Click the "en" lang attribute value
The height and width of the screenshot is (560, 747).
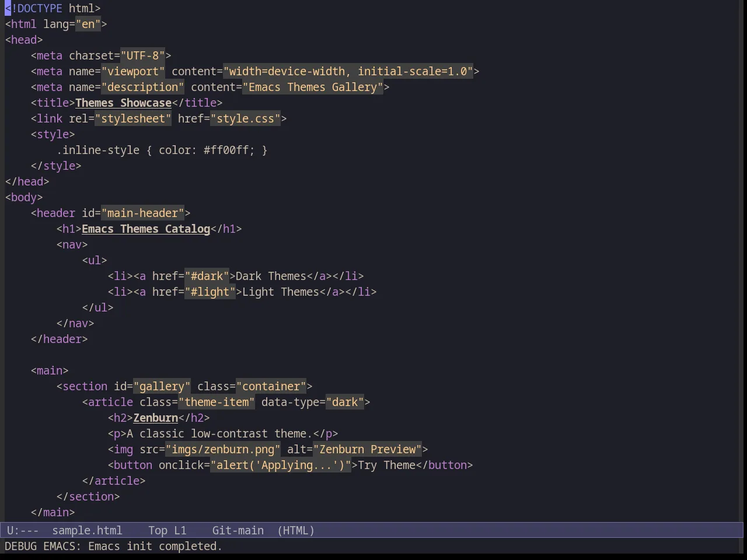point(88,24)
